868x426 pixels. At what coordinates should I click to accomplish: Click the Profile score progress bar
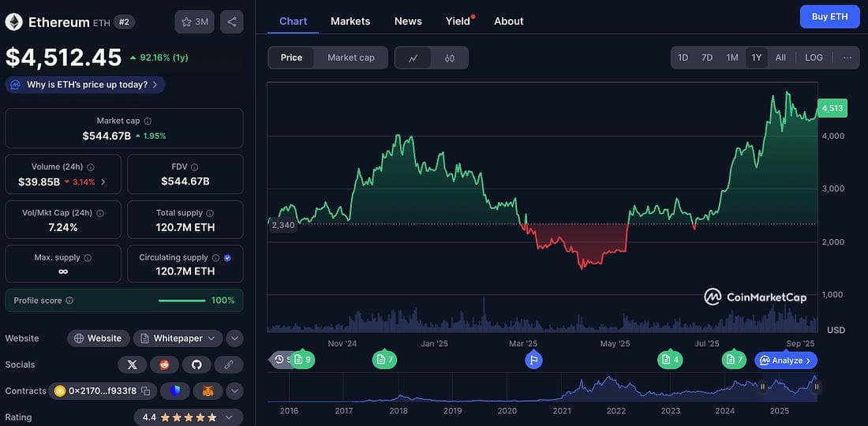pyautogui.click(x=182, y=301)
